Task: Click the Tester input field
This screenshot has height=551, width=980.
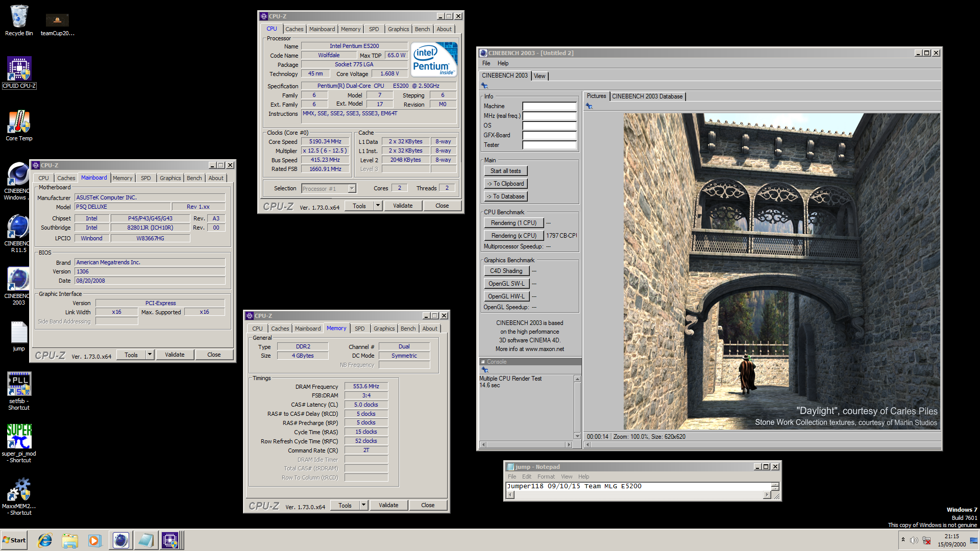Action: pos(549,145)
